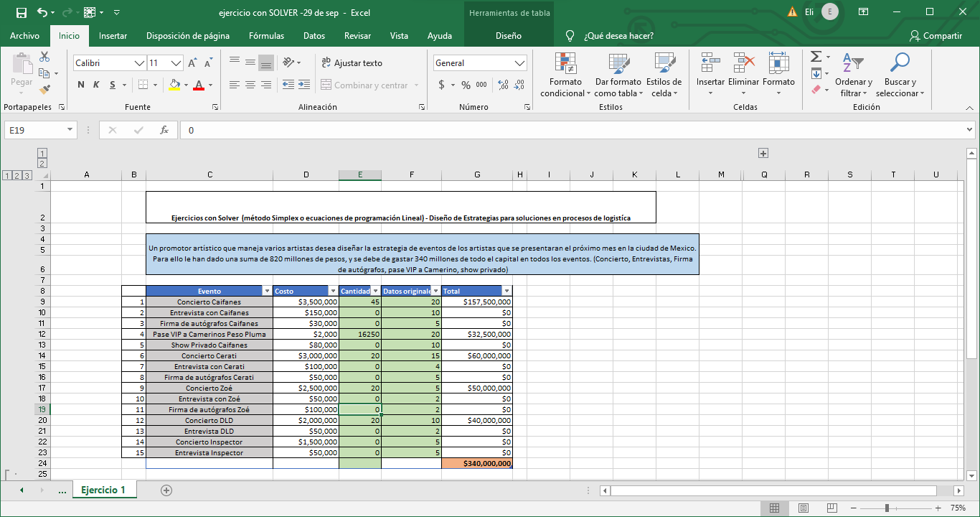Click the Save icon in the quick access toolbar

click(21, 12)
